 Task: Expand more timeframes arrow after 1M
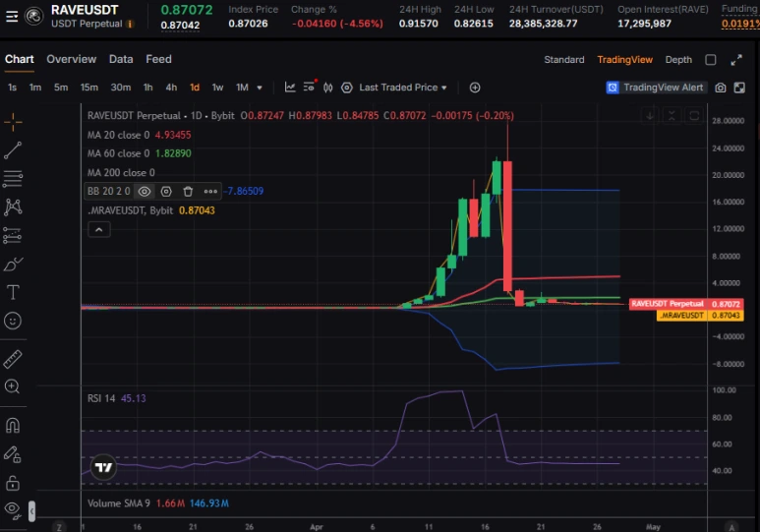point(260,88)
